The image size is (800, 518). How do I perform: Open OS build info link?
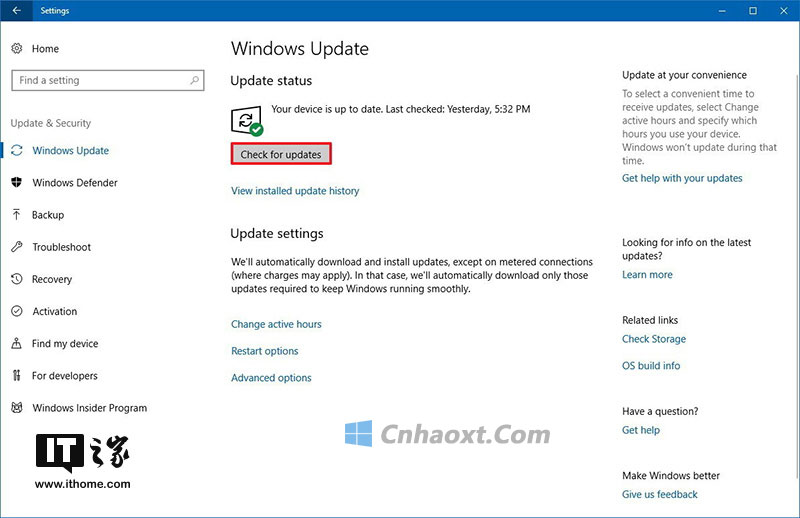click(x=651, y=365)
